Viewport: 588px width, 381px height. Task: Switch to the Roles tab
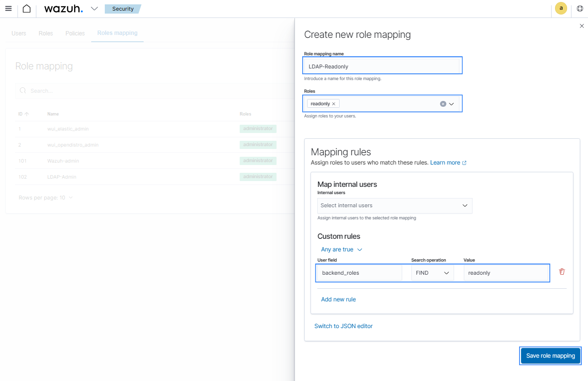coord(46,33)
